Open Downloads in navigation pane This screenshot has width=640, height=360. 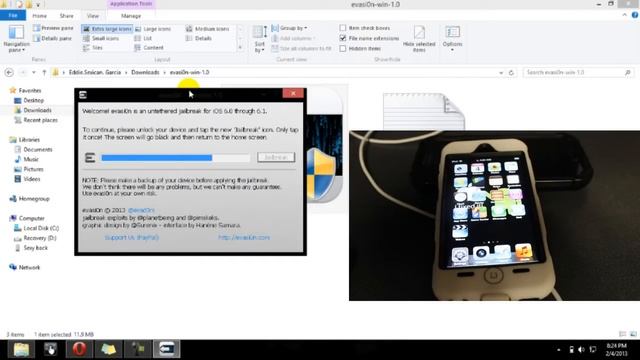click(37, 110)
